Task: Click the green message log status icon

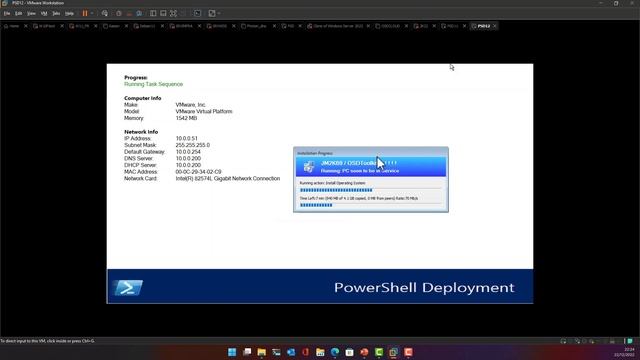Action: [630, 341]
